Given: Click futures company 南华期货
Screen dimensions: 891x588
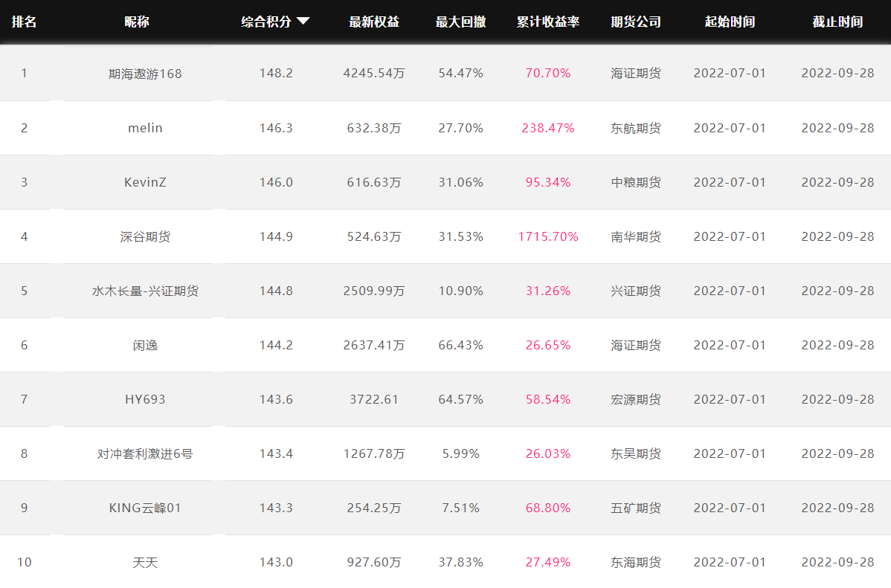Looking at the screenshot, I should 636,236.
